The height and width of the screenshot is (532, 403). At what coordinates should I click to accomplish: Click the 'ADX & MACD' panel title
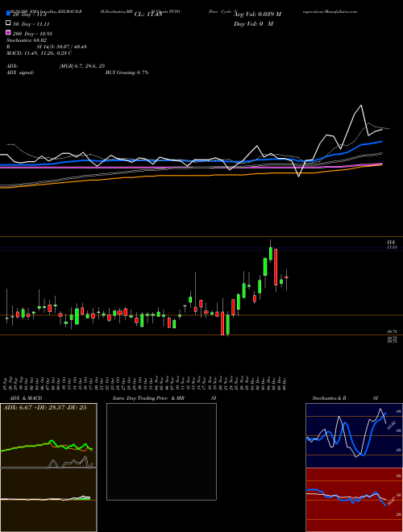coord(26,398)
